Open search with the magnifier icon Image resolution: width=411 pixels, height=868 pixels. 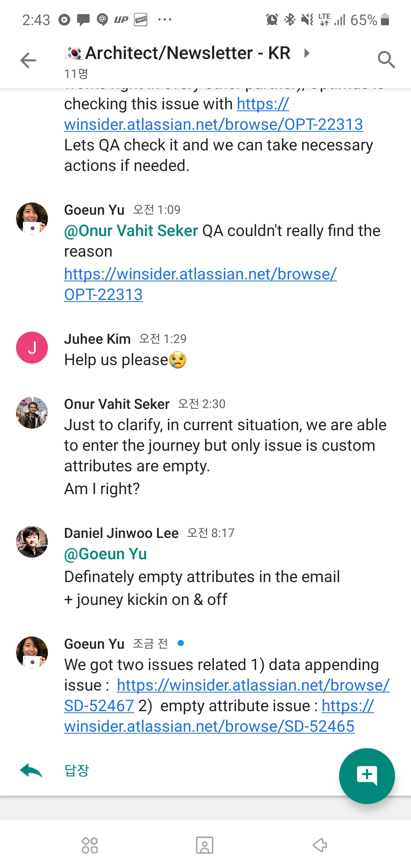coord(386,60)
